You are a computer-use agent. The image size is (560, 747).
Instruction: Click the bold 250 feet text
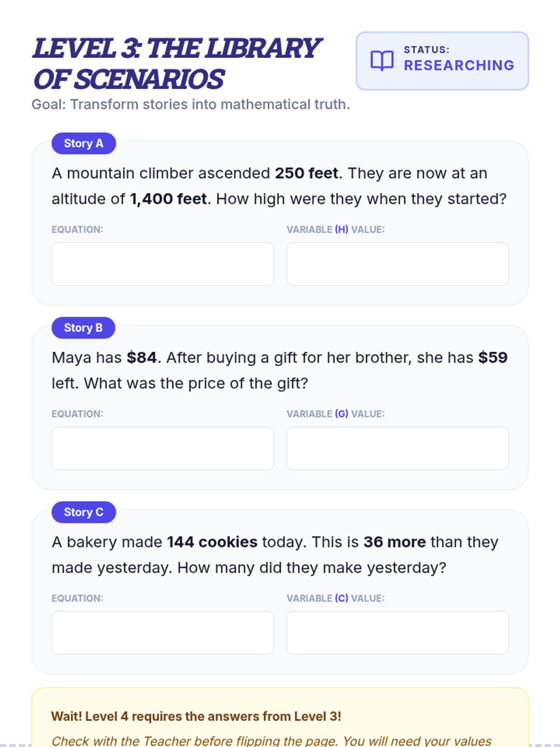307,173
